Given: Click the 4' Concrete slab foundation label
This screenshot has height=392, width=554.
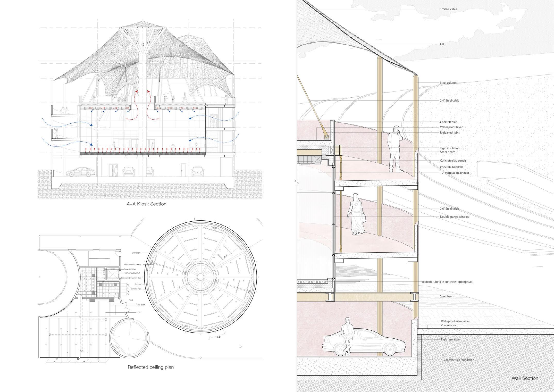Looking at the screenshot, I should (x=457, y=360).
